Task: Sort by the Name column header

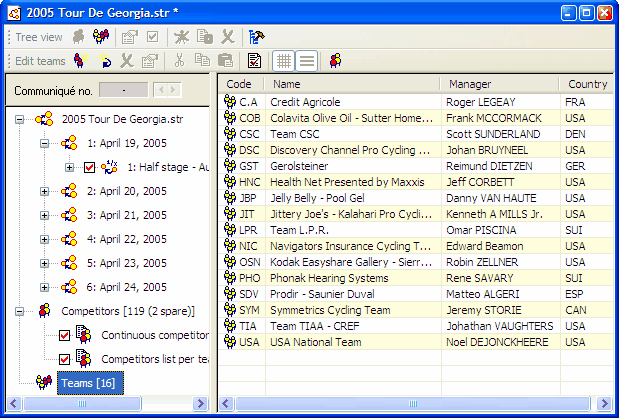Action: click(x=353, y=84)
